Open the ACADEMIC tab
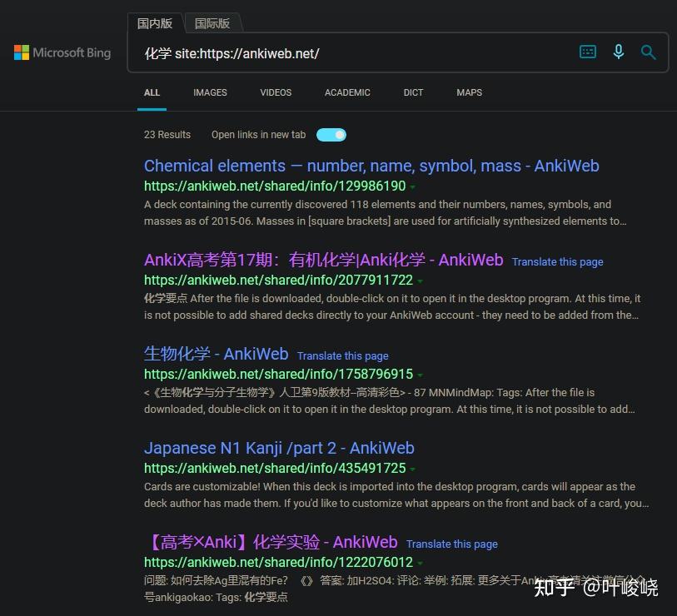 point(347,92)
